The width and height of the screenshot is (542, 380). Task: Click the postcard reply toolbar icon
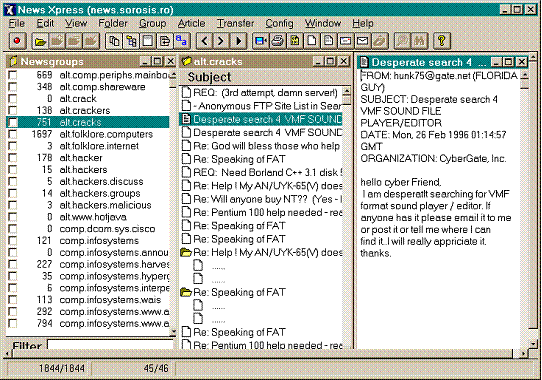(x=345, y=41)
